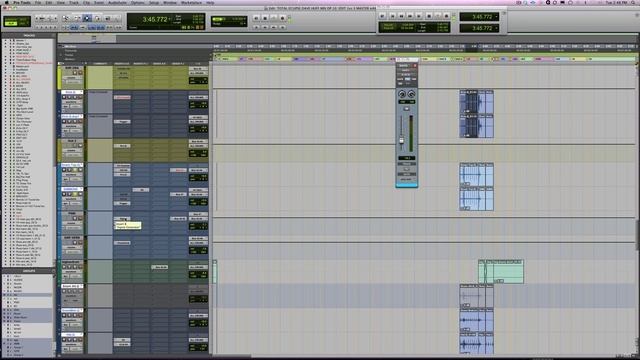This screenshot has height=360, width=640.
Task: Click the horizontal zoom in button
Action: [x=56, y=18]
